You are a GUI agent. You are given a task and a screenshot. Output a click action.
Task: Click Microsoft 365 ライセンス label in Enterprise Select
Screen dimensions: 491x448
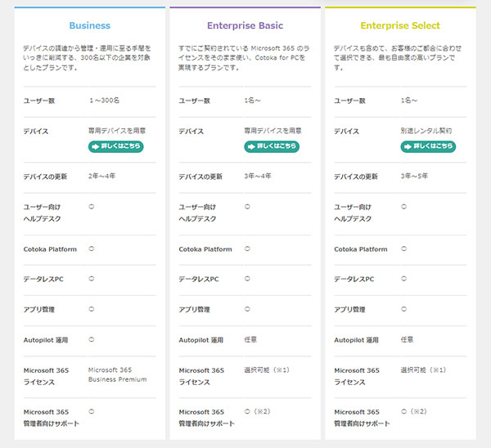coord(357,376)
